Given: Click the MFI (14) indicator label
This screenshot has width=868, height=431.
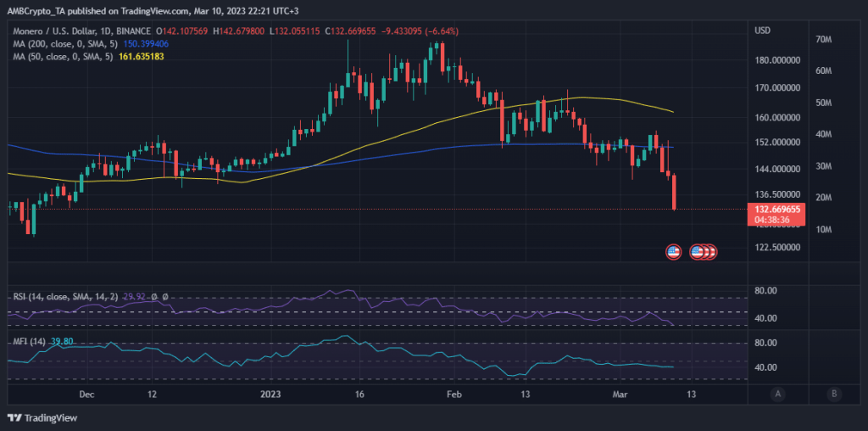Looking at the screenshot, I should click(x=29, y=342).
